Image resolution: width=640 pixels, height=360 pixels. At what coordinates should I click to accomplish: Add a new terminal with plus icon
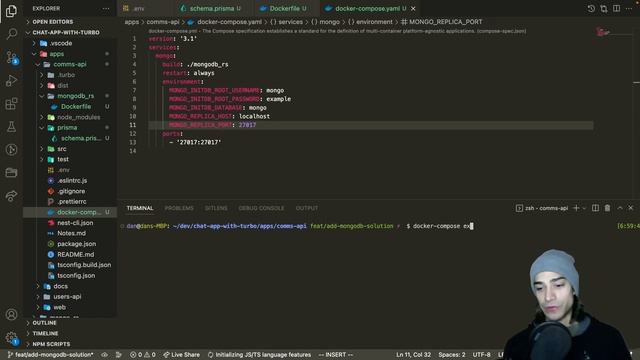coord(576,208)
